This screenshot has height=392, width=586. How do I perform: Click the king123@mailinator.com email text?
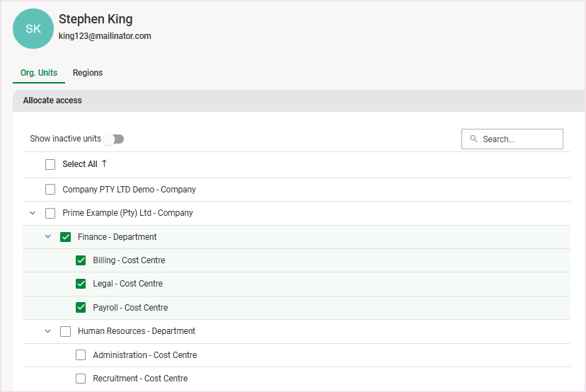105,36
